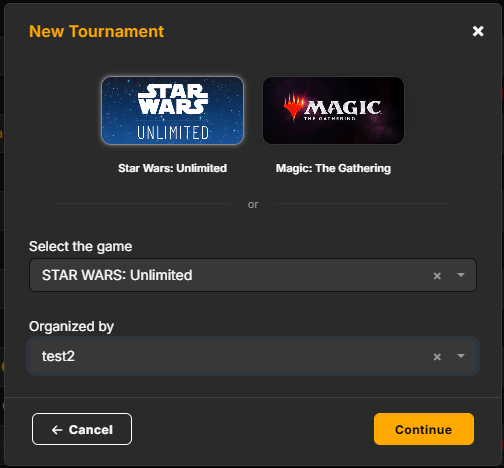Clear the selected game with its x icon
Screen dimensions: 504x468
[437, 276]
